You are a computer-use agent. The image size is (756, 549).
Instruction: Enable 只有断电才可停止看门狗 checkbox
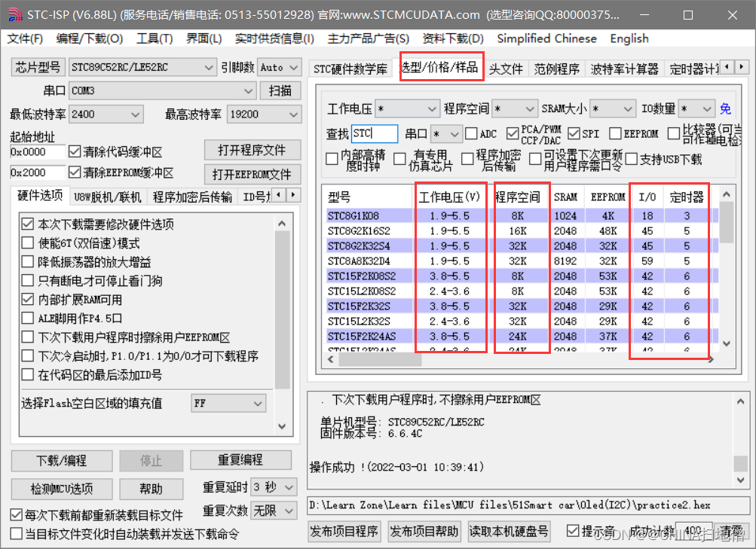[28, 280]
